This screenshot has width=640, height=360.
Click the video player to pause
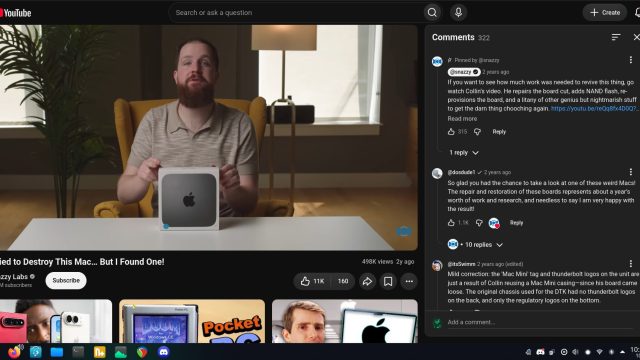click(x=208, y=138)
